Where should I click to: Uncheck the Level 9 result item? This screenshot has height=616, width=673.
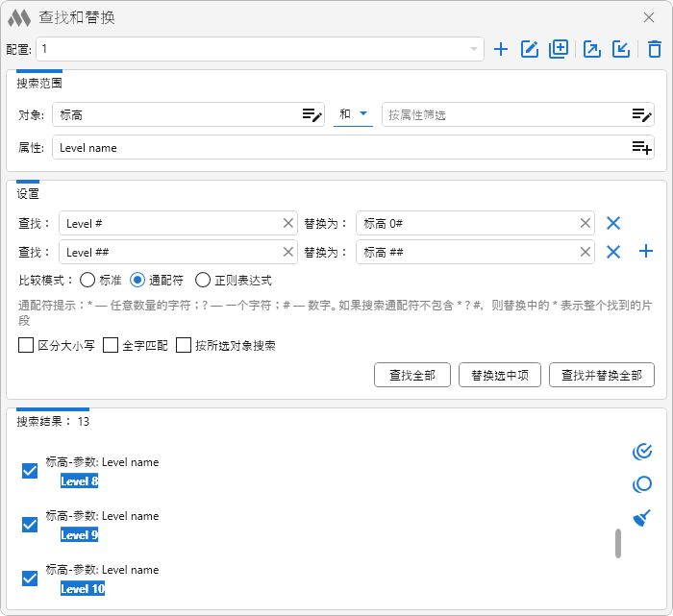pyautogui.click(x=30, y=525)
